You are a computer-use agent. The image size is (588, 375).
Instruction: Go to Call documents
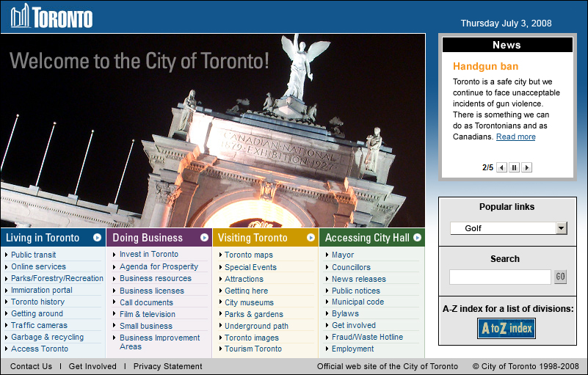146,302
